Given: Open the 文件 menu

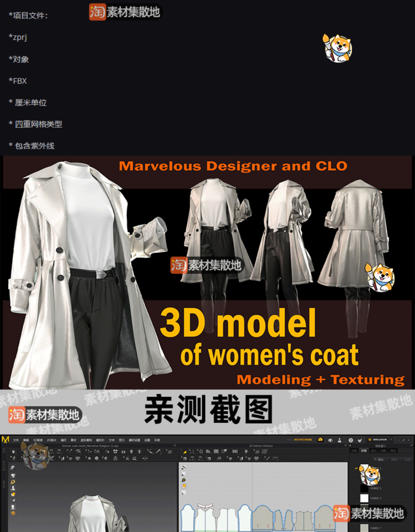Looking at the screenshot, I should click(x=16, y=440).
